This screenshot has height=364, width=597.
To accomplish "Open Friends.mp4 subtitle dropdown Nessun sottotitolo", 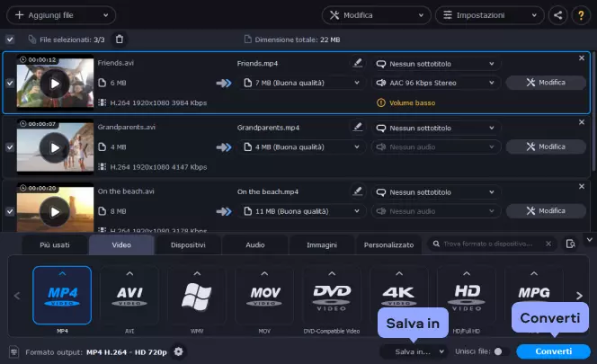I will [436, 64].
